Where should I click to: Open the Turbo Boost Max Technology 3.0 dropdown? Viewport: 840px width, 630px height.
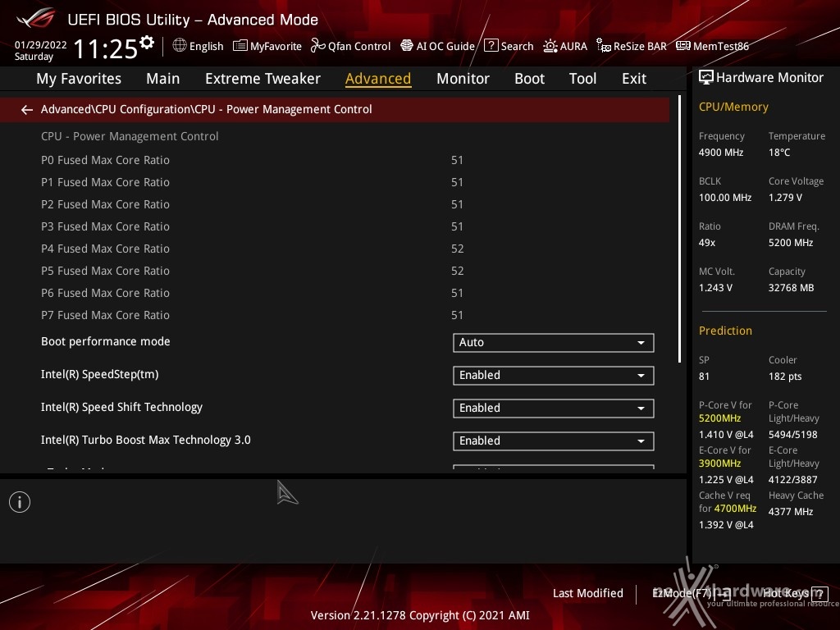(554, 441)
